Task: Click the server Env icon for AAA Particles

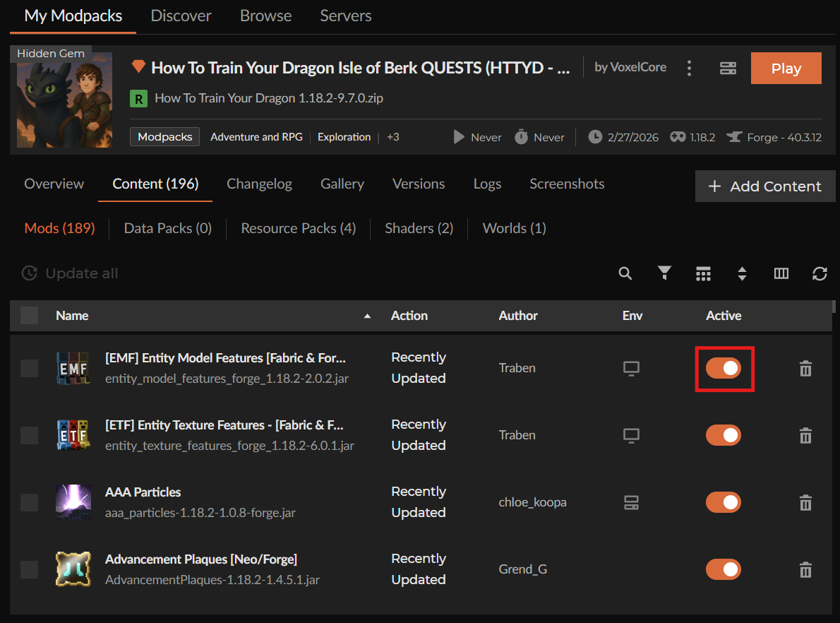Action: point(631,502)
